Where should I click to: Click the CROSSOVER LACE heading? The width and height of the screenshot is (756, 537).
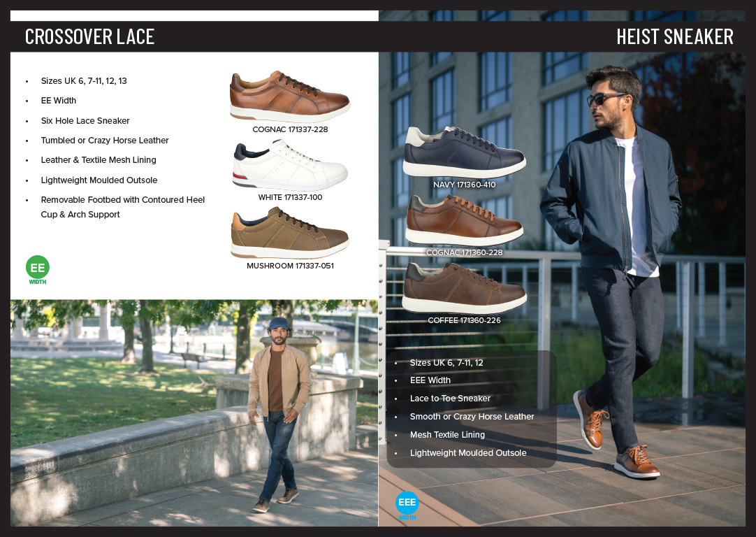pyautogui.click(x=89, y=36)
